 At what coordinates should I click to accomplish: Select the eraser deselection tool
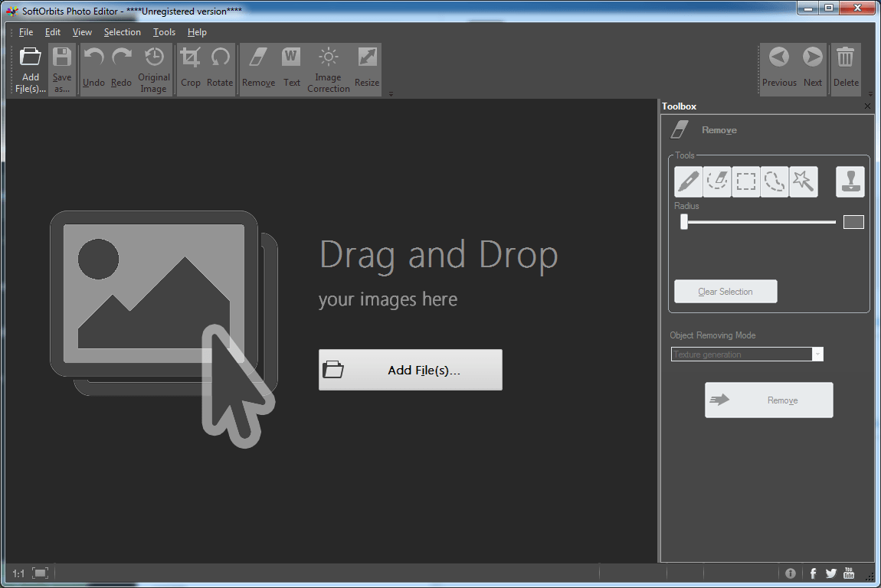tap(716, 181)
